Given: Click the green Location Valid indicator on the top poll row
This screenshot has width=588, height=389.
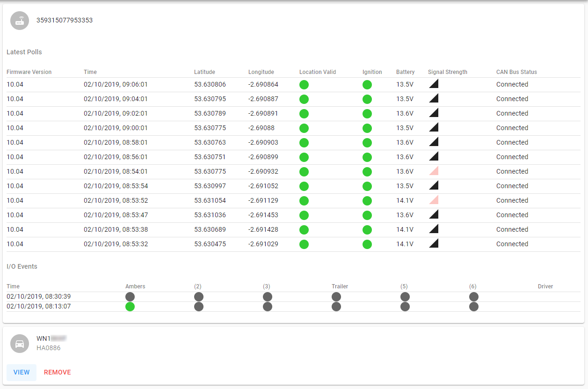Looking at the screenshot, I should click(304, 85).
